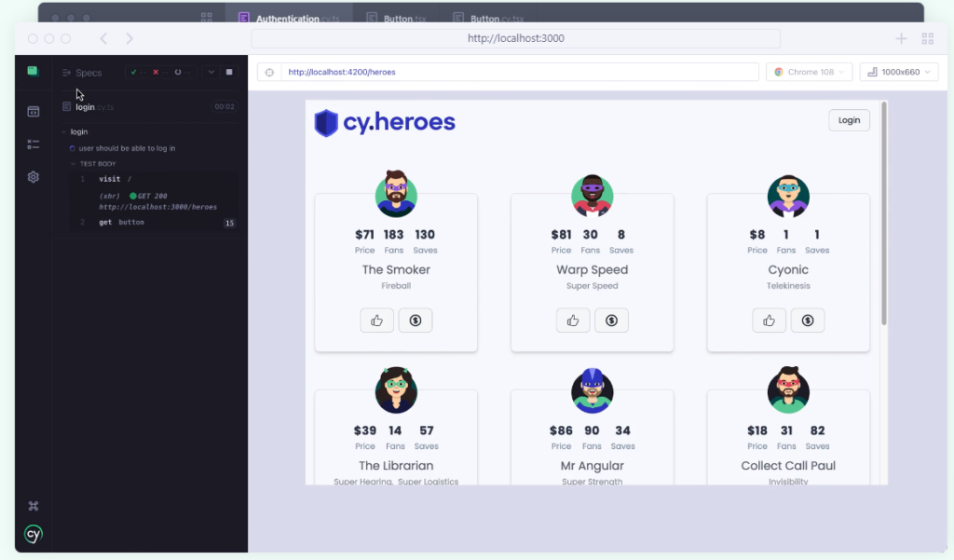Open keyboard shortcuts icon in sidebar
954x560 pixels.
click(34, 506)
